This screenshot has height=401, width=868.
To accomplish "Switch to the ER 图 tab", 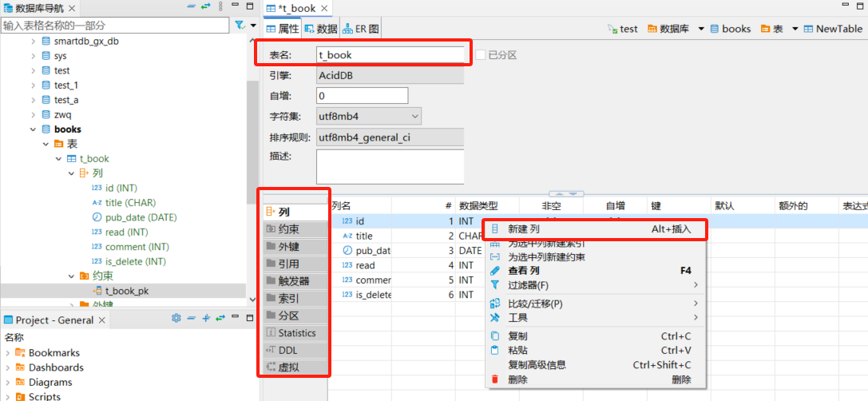I will (x=362, y=29).
